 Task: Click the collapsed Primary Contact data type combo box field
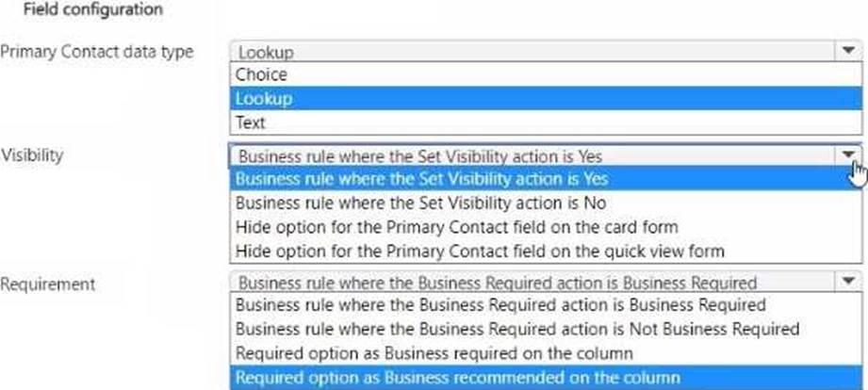click(528, 53)
